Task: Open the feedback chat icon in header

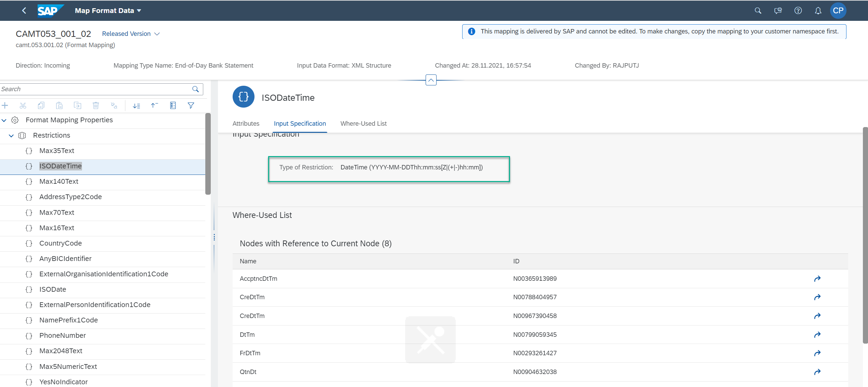Action: click(778, 11)
